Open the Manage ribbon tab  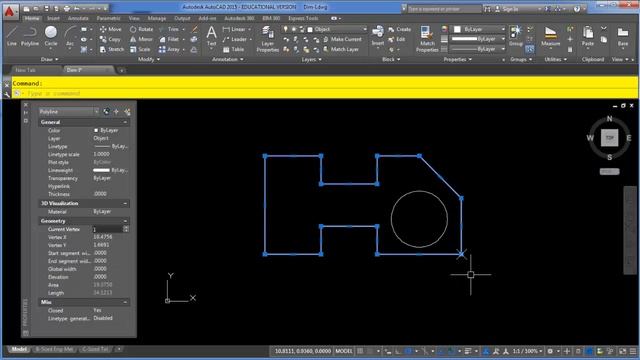click(x=156, y=18)
